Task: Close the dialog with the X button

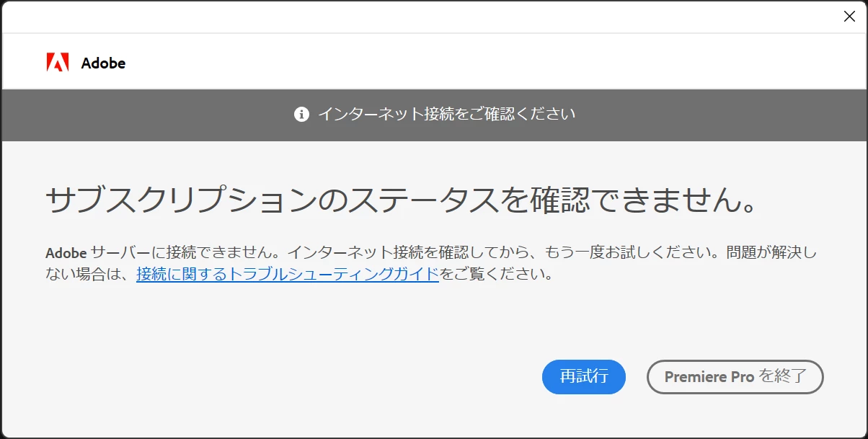Action: click(849, 17)
